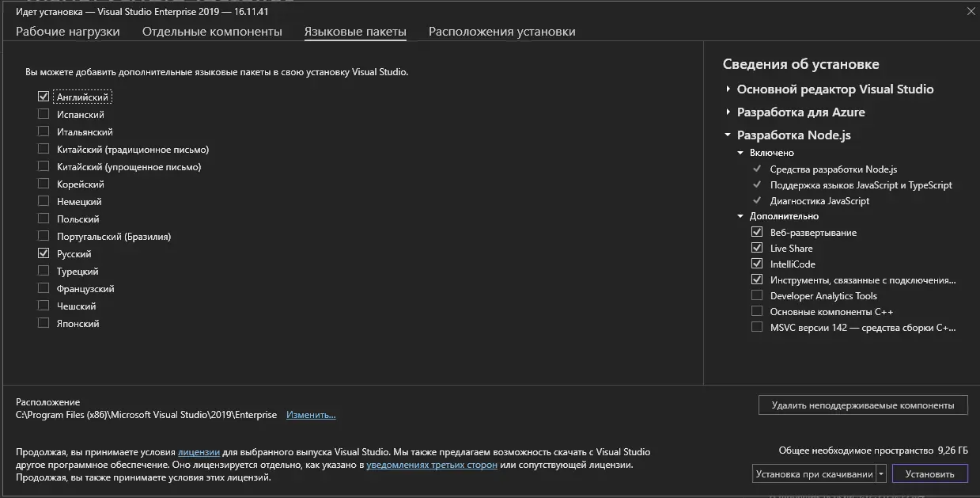The height and width of the screenshot is (498, 980).
Task: Close the Visual Studio installer window
Action: 971,11
